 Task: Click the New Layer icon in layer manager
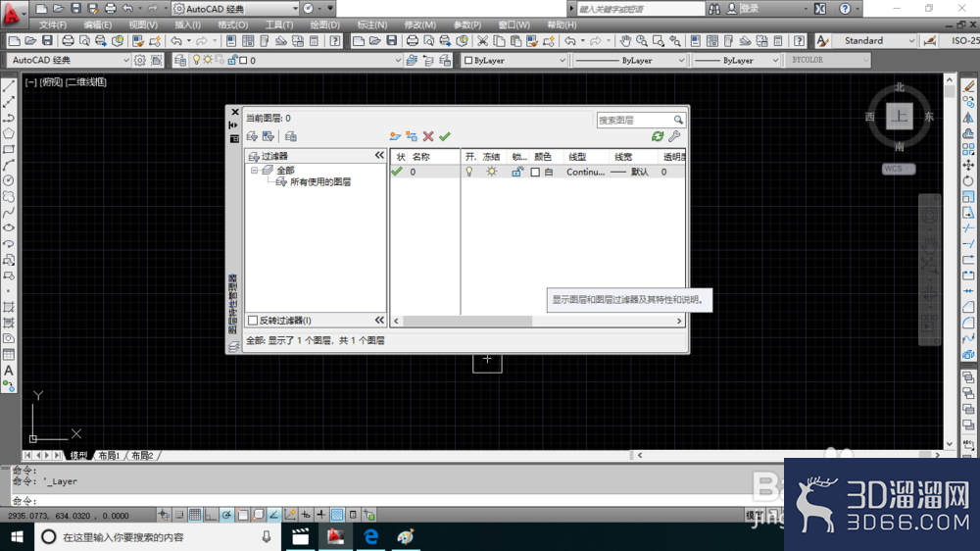pyautogui.click(x=394, y=136)
